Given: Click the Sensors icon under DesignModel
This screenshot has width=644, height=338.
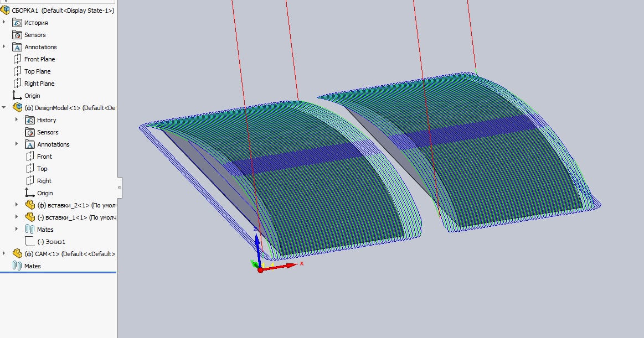Looking at the screenshot, I should point(30,132).
